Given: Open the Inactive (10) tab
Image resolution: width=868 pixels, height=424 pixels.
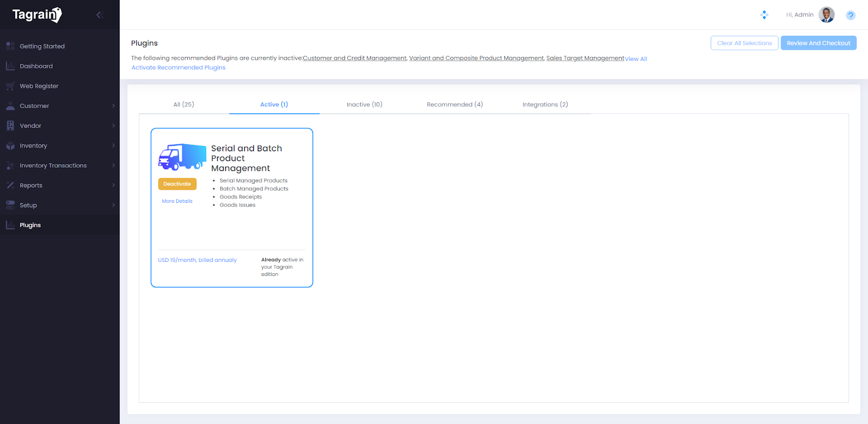Looking at the screenshot, I should (x=365, y=104).
